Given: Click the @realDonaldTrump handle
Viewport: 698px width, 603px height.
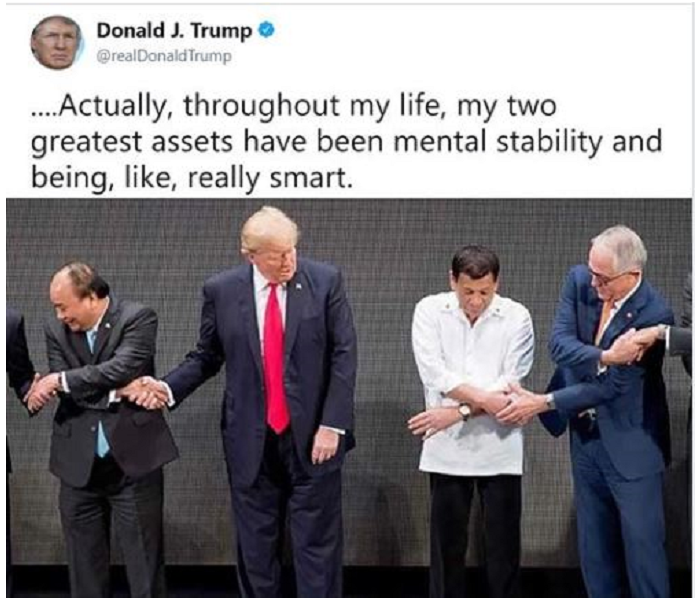Looking at the screenshot, I should 164,56.
